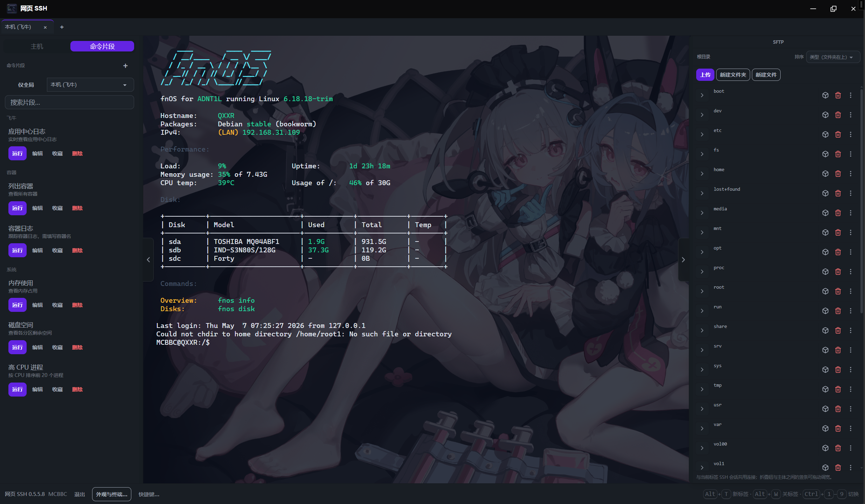Screen dimensions: 865x504
Task: Click the 搜索片段 search field
Action: (69, 102)
